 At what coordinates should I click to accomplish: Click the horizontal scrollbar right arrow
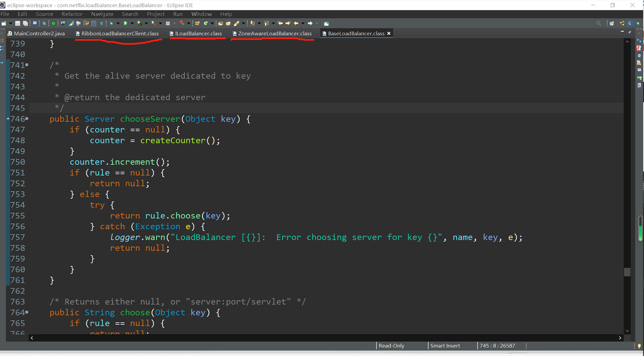[x=620, y=338]
